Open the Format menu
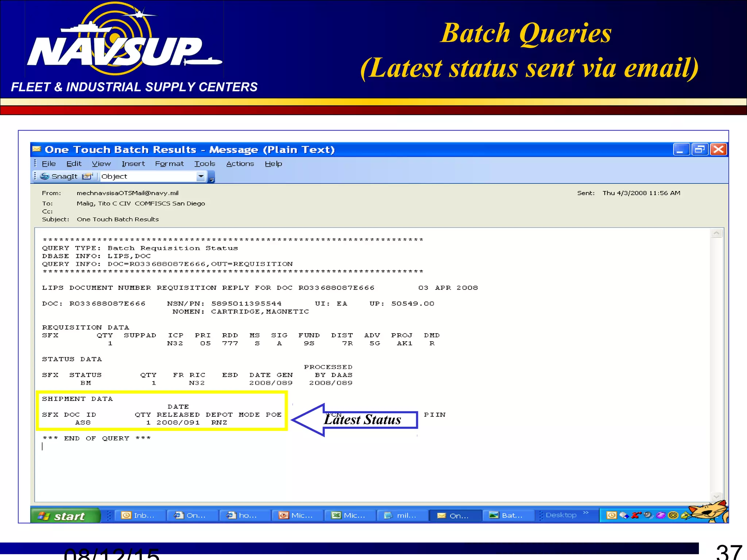The width and height of the screenshot is (747, 560). tap(169, 164)
